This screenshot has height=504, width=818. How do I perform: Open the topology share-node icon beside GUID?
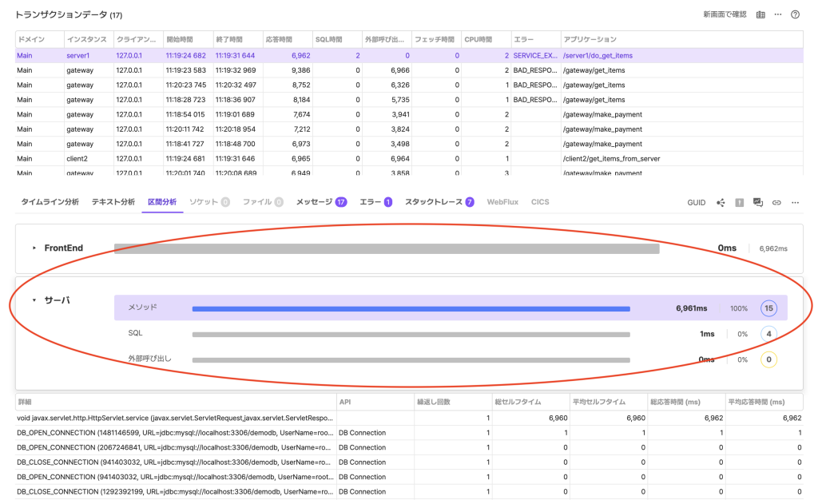pos(721,203)
